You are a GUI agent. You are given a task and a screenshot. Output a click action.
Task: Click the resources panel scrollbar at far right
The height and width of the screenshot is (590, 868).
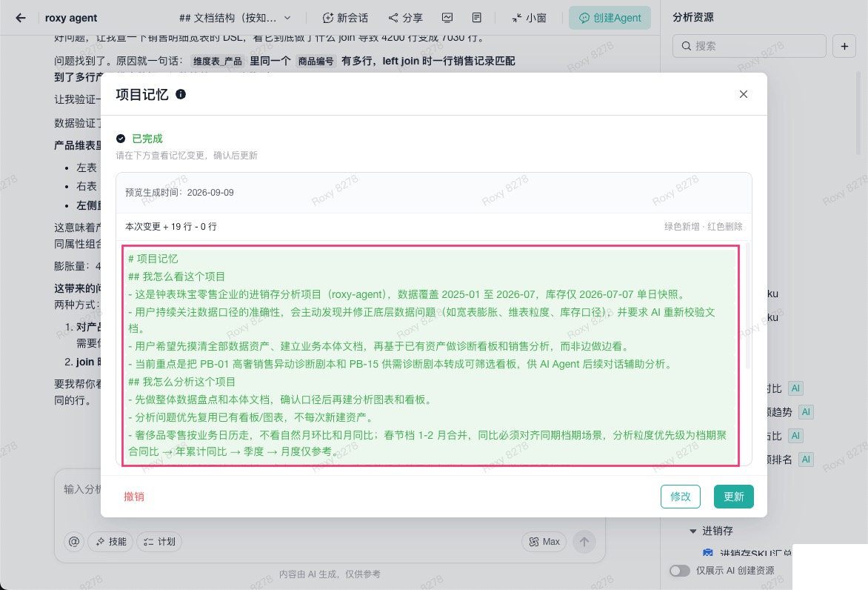(x=858, y=113)
